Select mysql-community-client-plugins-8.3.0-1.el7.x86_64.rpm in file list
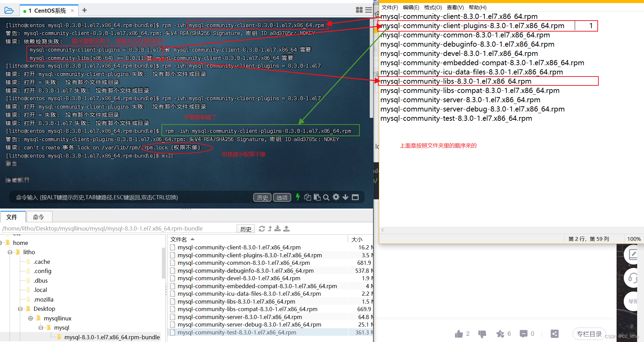This screenshot has width=644, height=342. pos(250,255)
